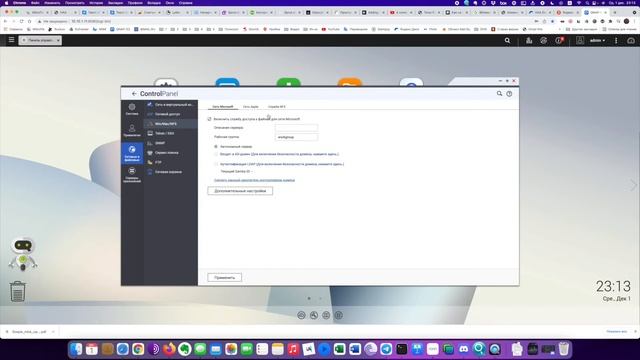The width and height of the screenshot is (640, 360).
Task: Open Chrome menu in macOS menu bar
Action: (19, 2)
